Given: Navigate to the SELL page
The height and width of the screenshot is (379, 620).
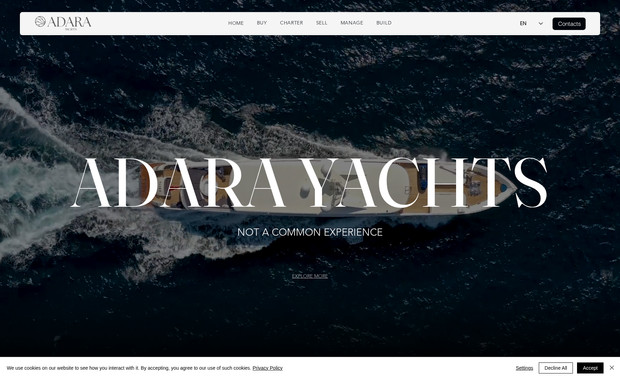Looking at the screenshot, I should (x=321, y=23).
